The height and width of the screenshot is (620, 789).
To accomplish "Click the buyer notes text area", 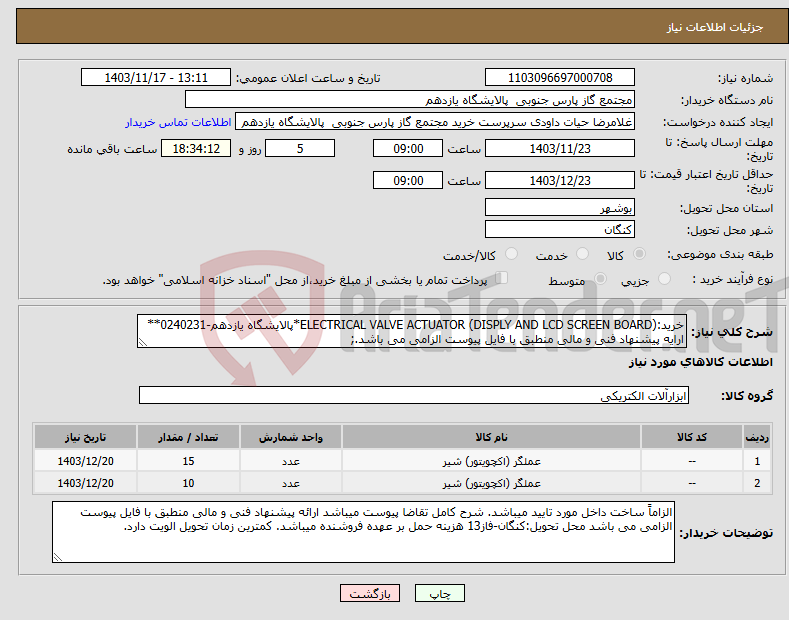I will click(363, 532).
